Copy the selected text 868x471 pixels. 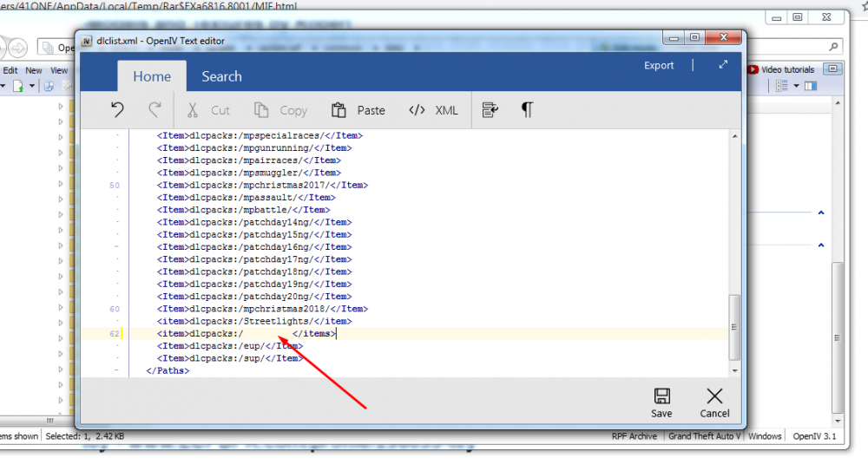pyautogui.click(x=280, y=110)
